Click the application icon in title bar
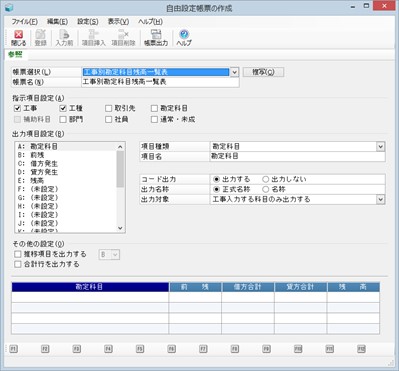The image size is (399, 371). (x=9, y=7)
